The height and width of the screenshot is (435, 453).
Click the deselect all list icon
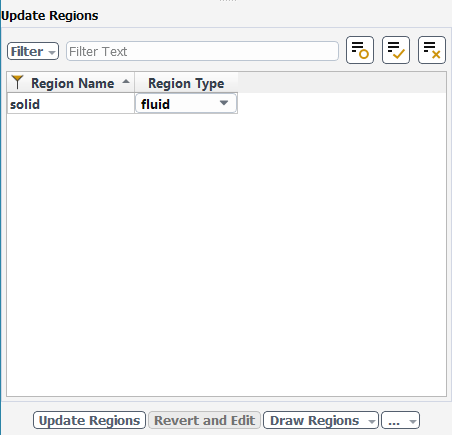pos(432,50)
